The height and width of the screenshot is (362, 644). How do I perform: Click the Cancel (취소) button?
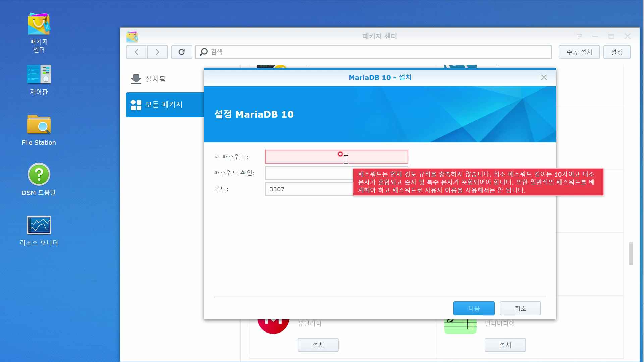pyautogui.click(x=520, y=308)
